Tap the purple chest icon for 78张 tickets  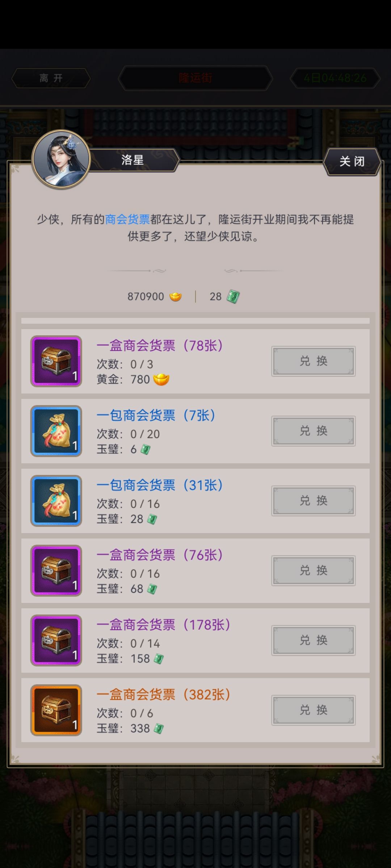(x=56, y=361)
